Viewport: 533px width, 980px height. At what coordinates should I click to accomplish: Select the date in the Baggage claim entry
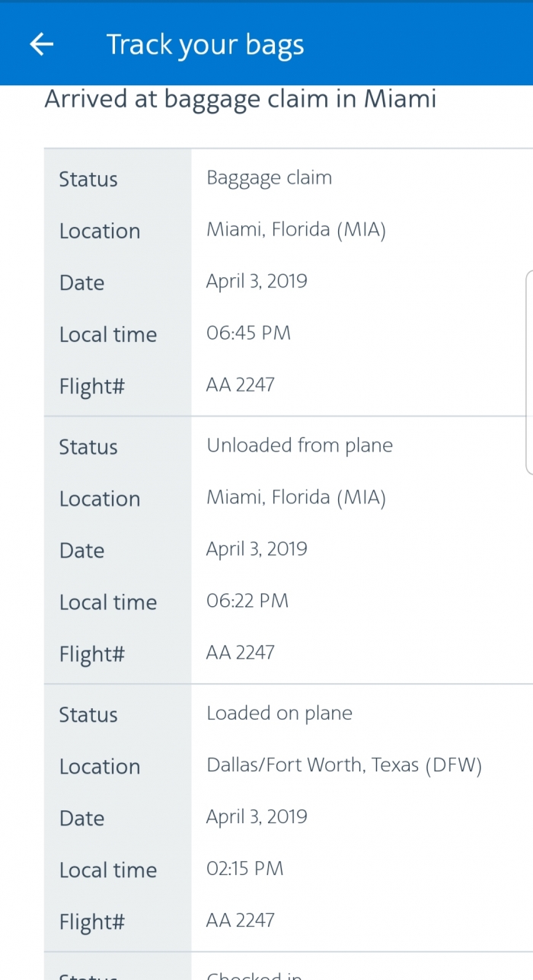pos(257,282)
